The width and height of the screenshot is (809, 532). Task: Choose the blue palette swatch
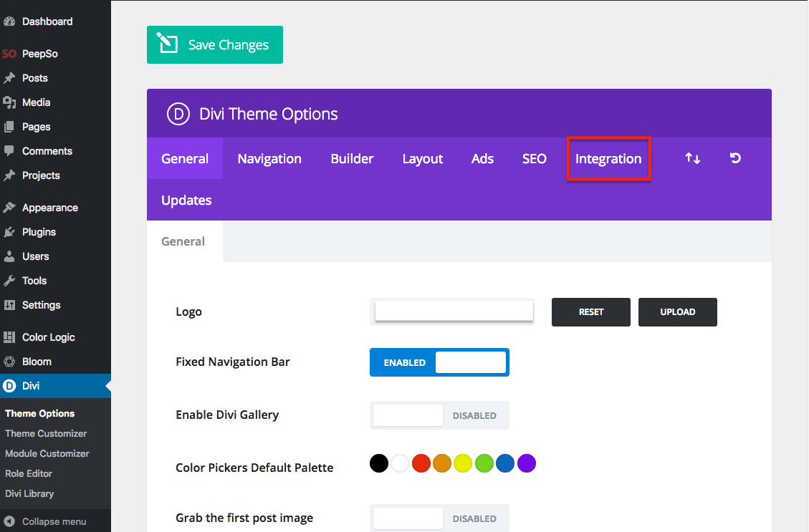(505, 463)
